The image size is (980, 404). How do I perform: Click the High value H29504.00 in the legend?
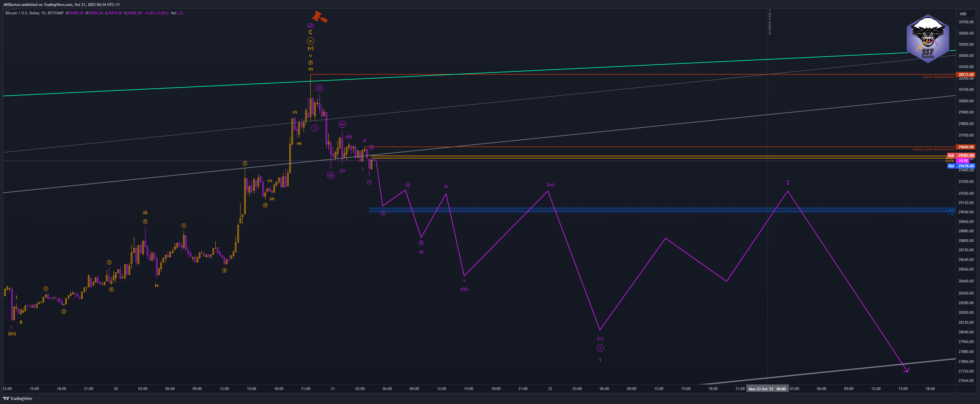pos(94,13)
